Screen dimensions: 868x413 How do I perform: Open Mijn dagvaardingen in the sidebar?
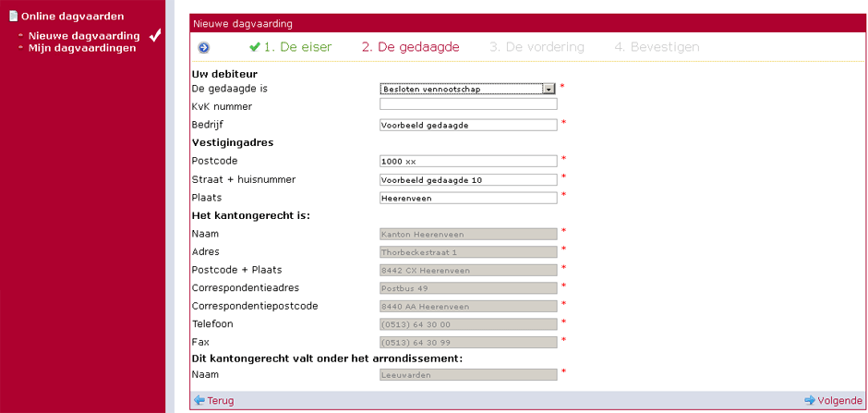(82, 48)
